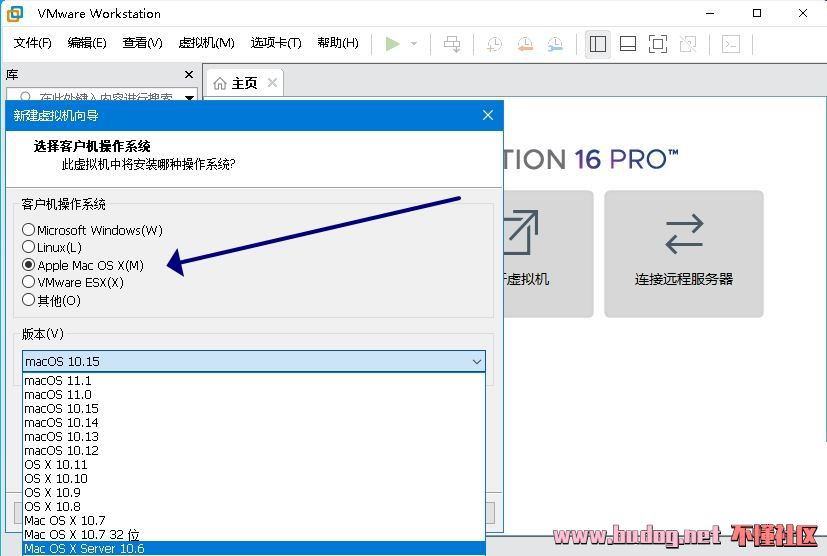Viewport: 827px width, 556px height.
Task: Collapse the version combo box macOS 10.15
Action: click(x=254, y=361)
